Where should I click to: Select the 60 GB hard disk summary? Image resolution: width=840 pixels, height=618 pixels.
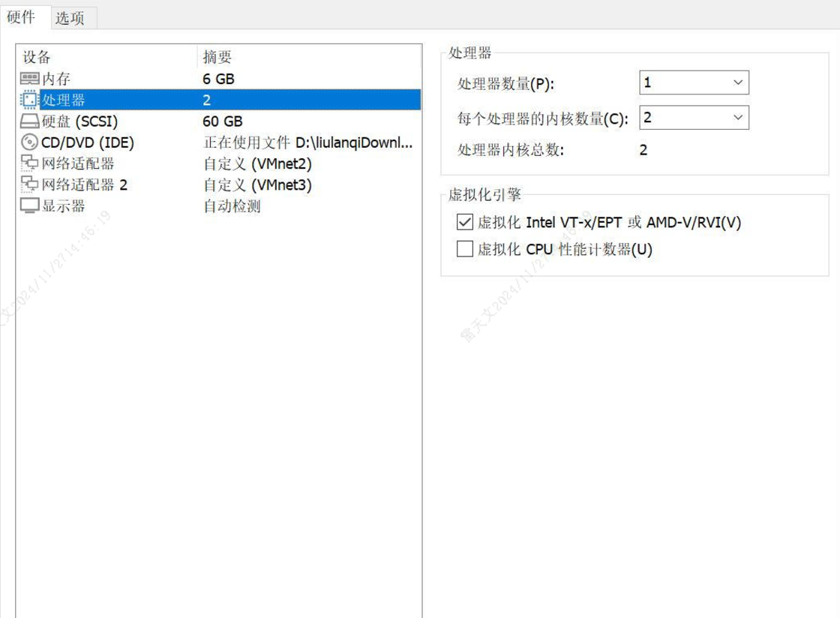223,121
